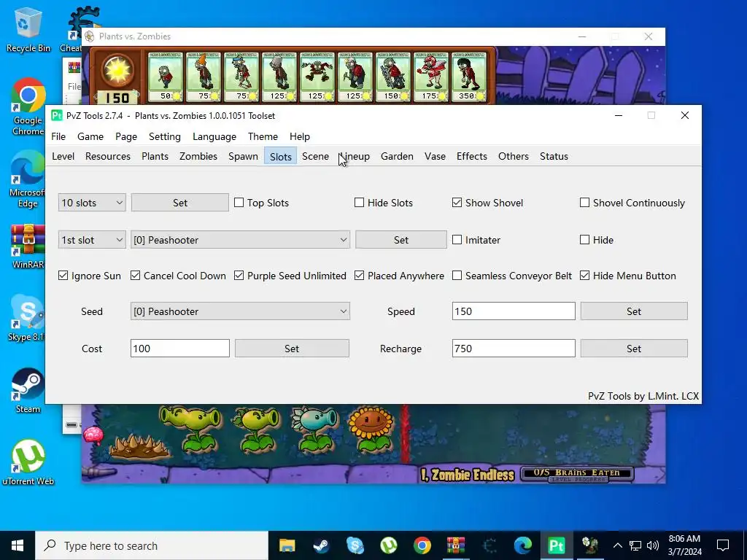Click Set button for Recharge
This screenshot has width=747, height=560.
point(634,348)
